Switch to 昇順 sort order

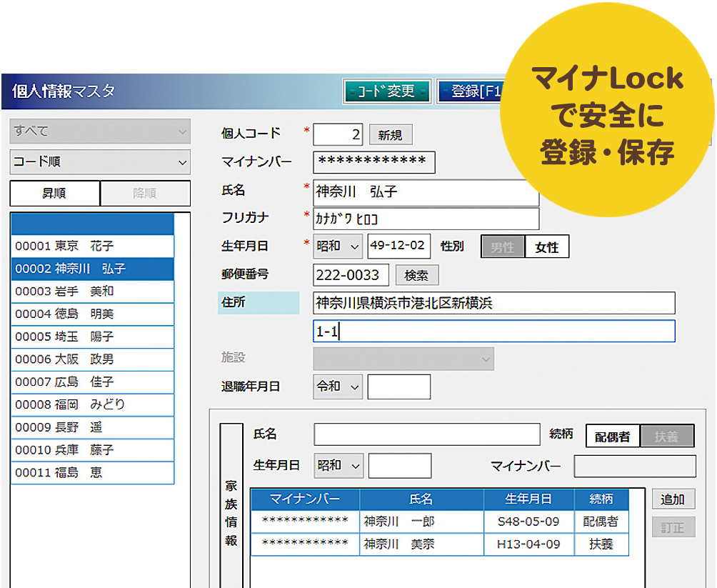coord(55,193)
